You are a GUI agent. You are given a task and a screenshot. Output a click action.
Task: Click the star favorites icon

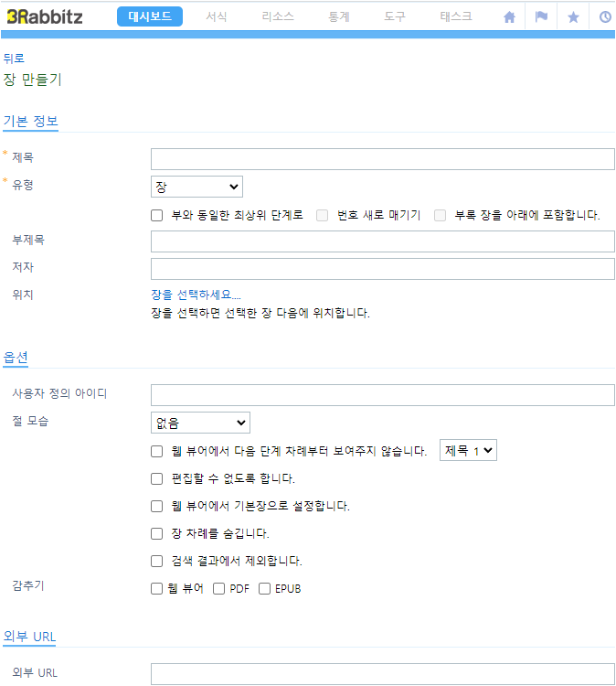(573, 17)
